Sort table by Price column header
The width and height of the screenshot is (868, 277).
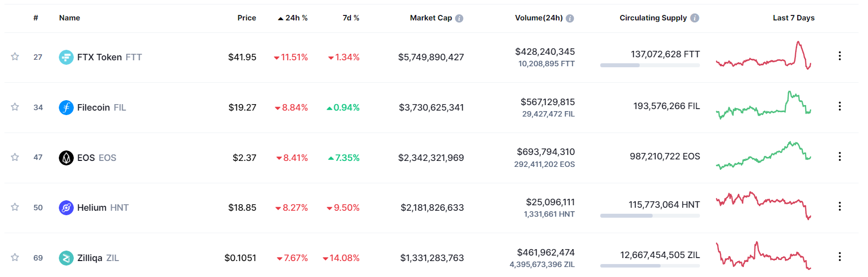coord(246,18)
